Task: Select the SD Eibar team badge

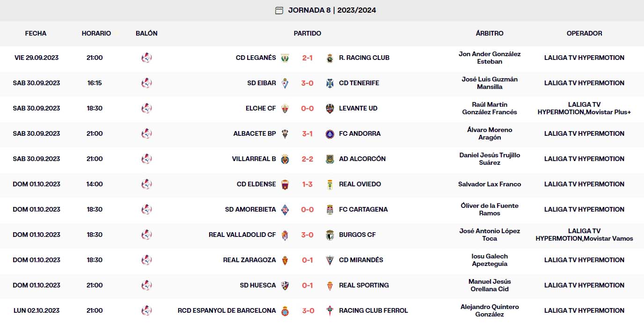Action: tap(285, 83)
